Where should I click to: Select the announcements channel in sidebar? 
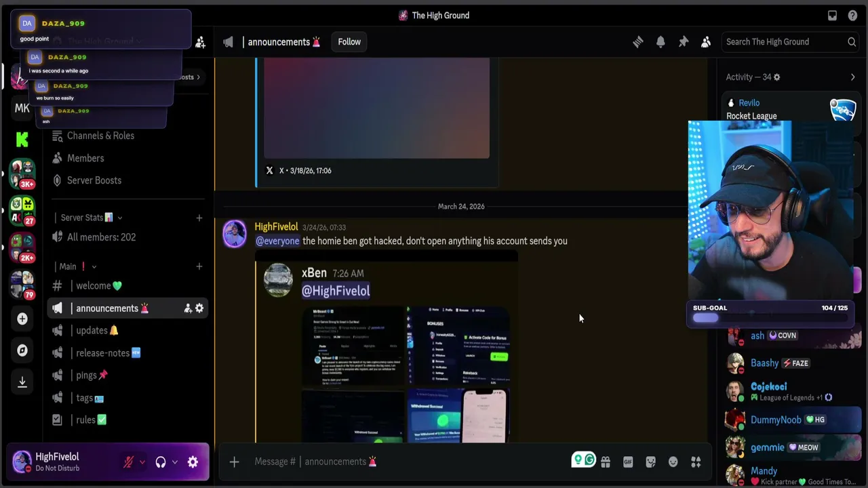pyautogui.click(x=128, y=308)
